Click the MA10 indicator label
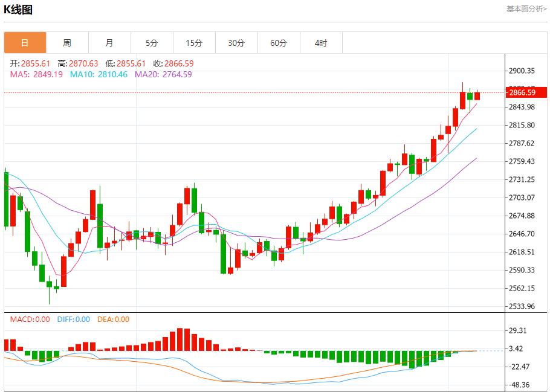 coord(99,74)
